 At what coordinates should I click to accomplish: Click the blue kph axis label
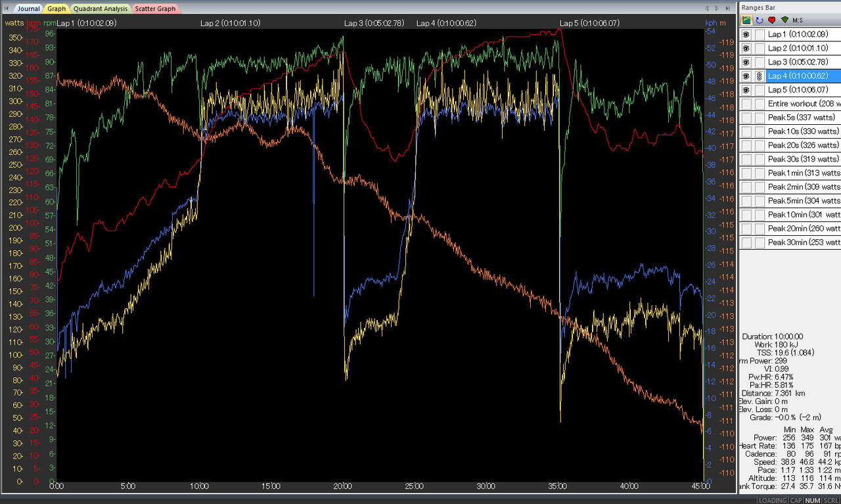pyautogui.click(x=711, y=22)
